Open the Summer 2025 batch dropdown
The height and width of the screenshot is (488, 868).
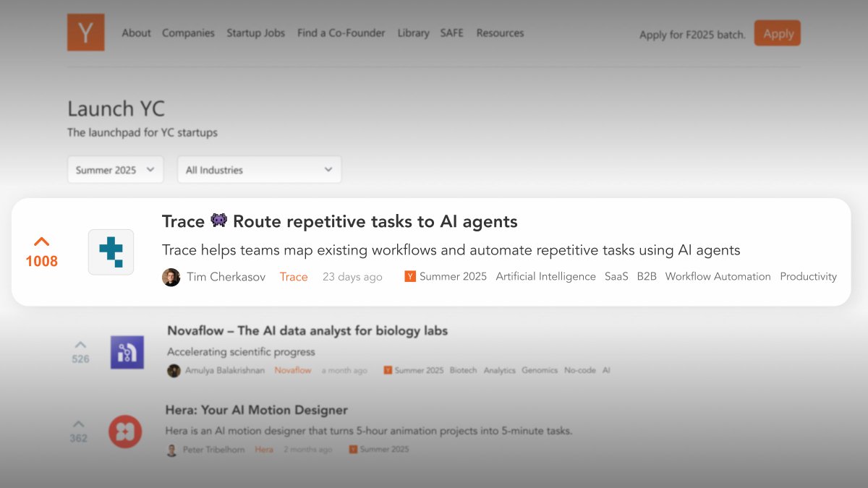(116, 170)
